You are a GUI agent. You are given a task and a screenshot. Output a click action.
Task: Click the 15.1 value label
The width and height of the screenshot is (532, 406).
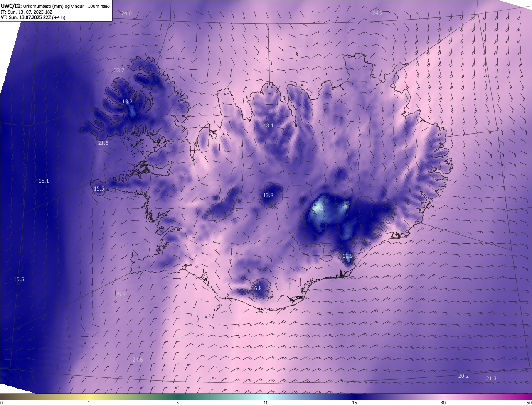(44, 181)
